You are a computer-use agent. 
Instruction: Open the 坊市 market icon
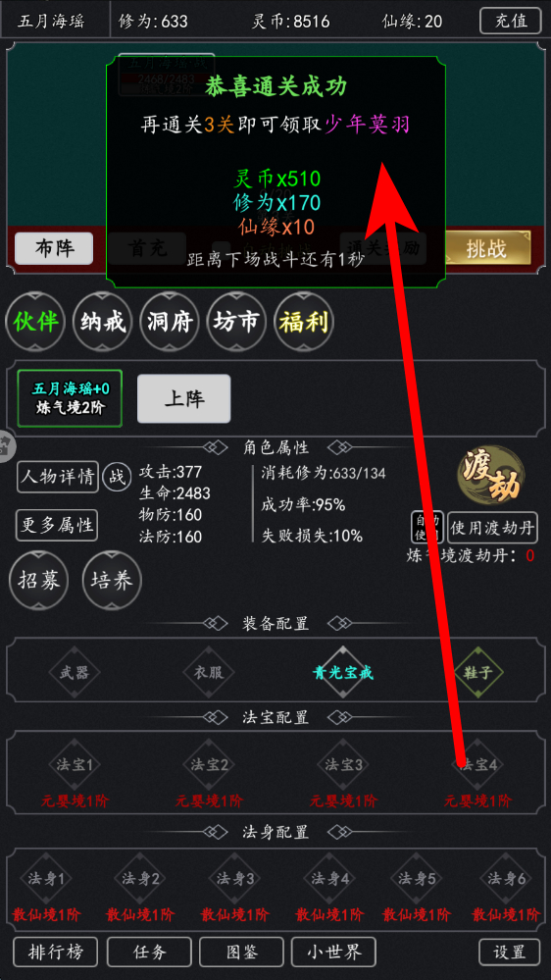(x=236, y=322)
